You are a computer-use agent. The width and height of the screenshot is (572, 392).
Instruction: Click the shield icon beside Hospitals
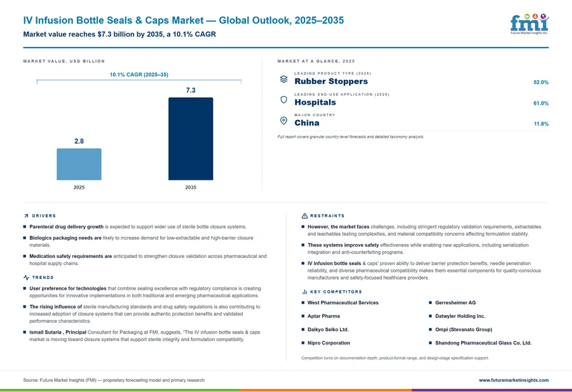(283, 100)
